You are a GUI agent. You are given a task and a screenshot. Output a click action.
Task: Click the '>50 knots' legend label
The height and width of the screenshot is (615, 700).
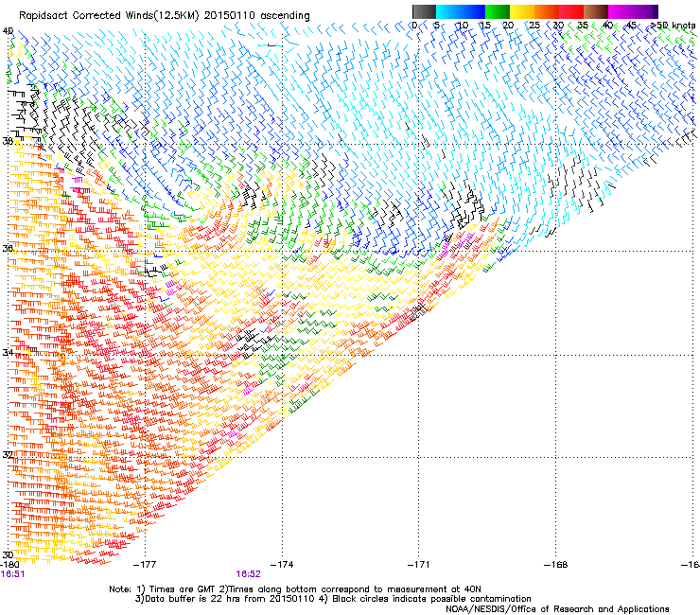673,26
